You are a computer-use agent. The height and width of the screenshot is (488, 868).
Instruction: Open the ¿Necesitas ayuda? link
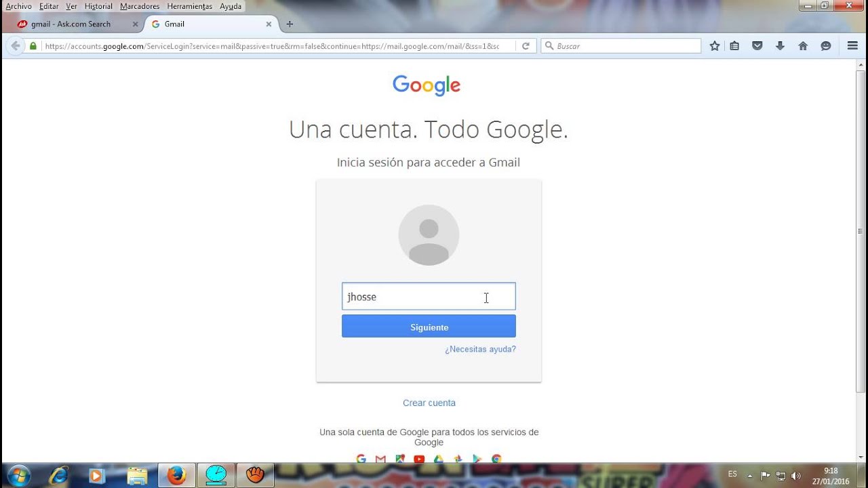pyautogui.click(x=480, y=349)
